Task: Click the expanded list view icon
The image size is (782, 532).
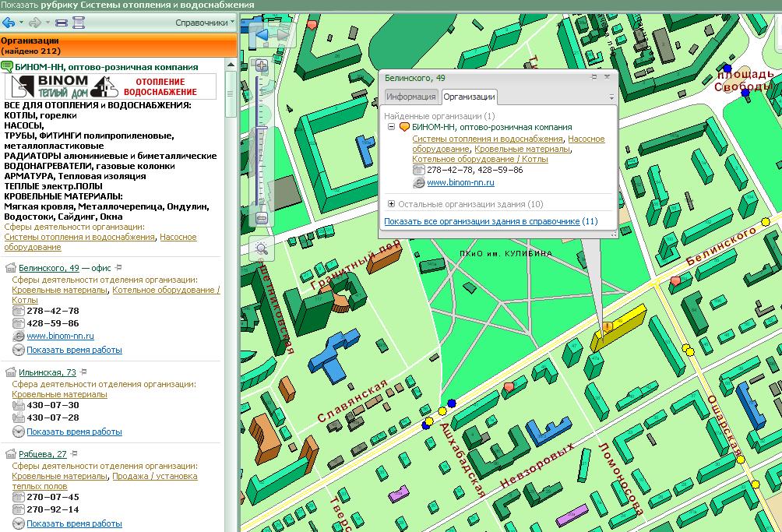Action: [x=79, y=23]
